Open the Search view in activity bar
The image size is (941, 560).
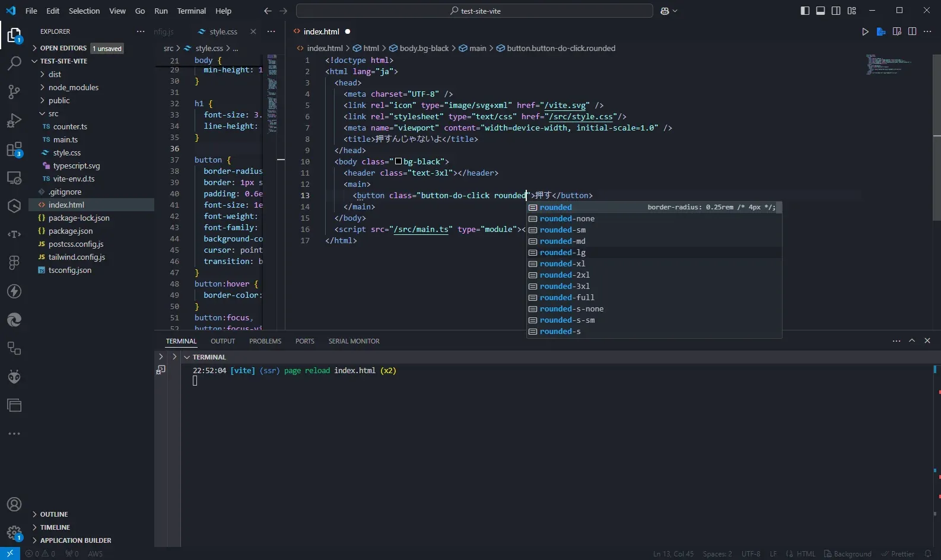[14, 63]
